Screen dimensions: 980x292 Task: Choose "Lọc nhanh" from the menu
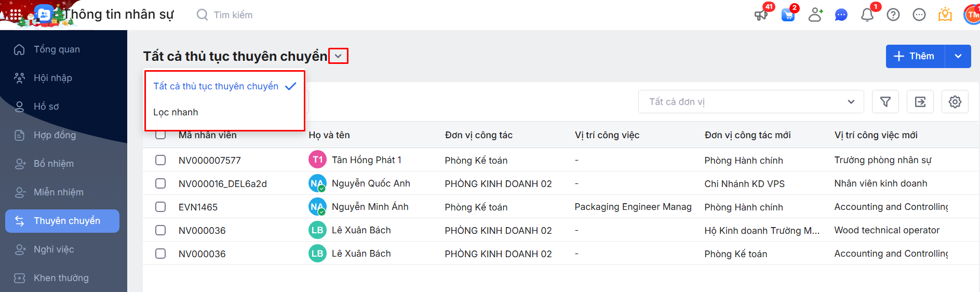(x=176, y=112)
